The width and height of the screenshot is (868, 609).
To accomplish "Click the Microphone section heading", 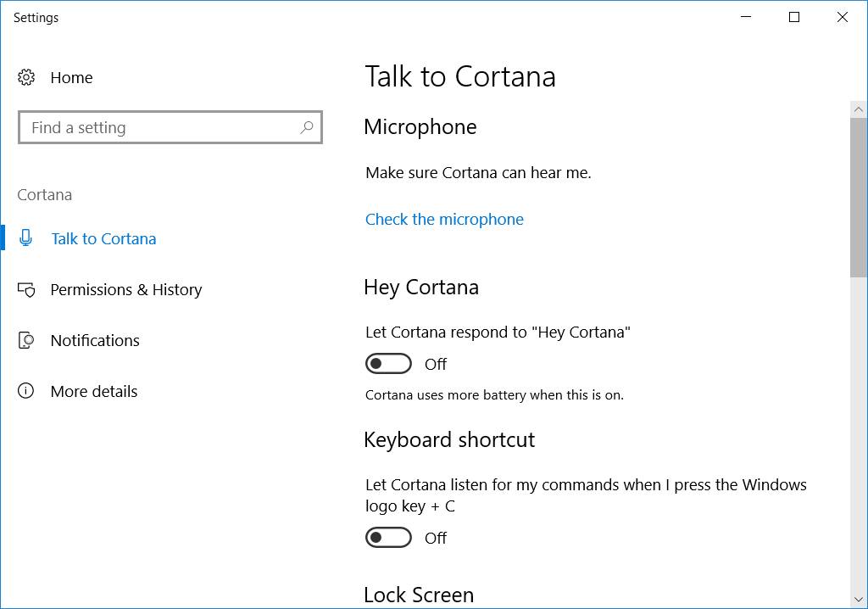I will tap(420, 127).
